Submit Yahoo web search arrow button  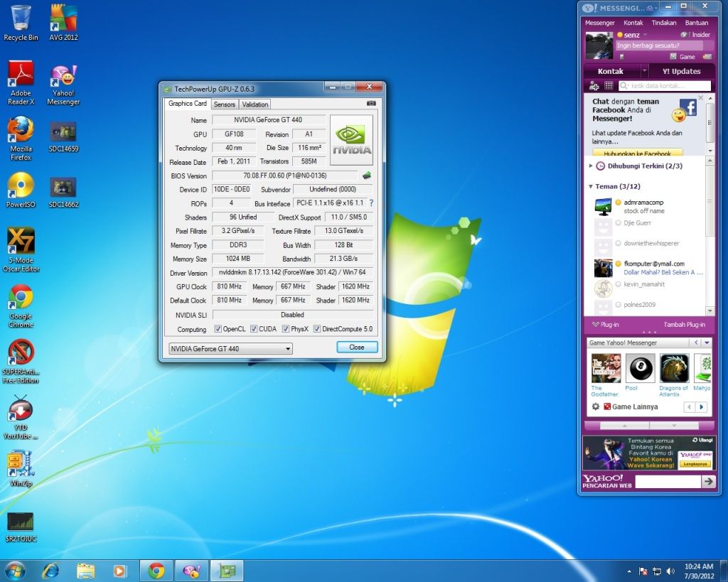click(708, 482)
